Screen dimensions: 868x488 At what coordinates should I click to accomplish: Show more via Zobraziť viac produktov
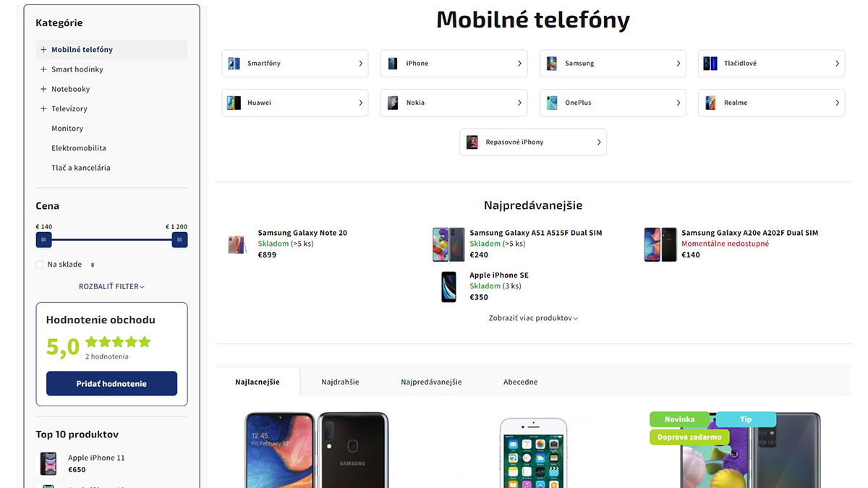coord(533,318)
